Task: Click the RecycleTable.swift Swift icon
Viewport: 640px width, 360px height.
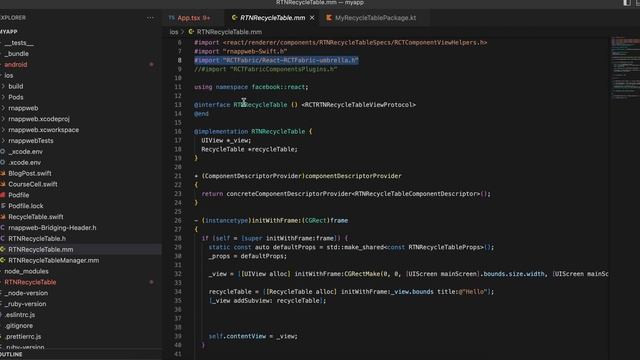Action: tap(3, 217)
